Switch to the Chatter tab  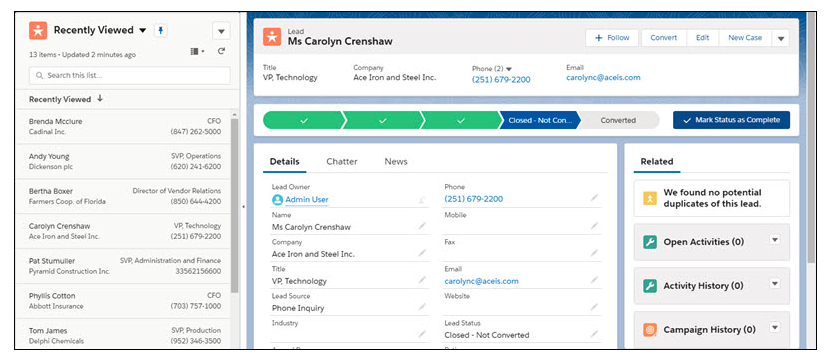(342, 161)
